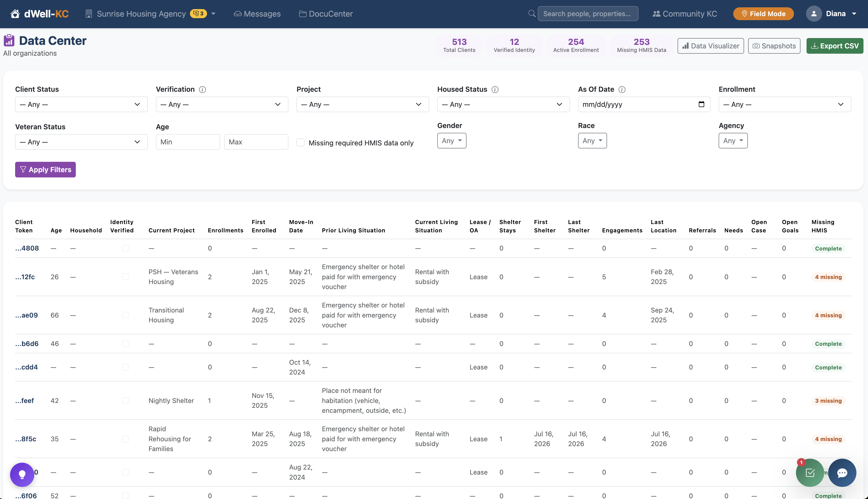
Task: Open the purple lightbulb tips button
Action: coord(22,475)
